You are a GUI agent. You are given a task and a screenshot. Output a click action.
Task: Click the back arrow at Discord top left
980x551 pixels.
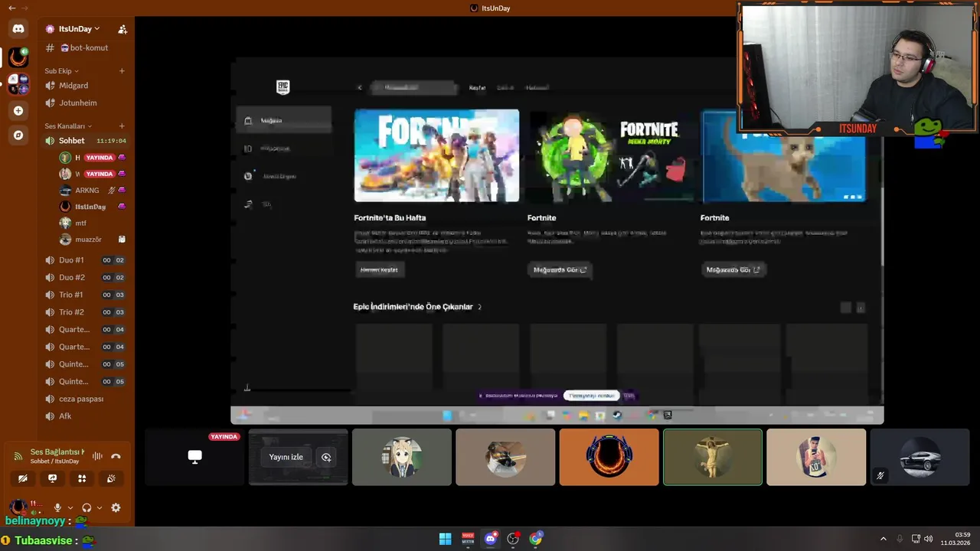[11, 8]
